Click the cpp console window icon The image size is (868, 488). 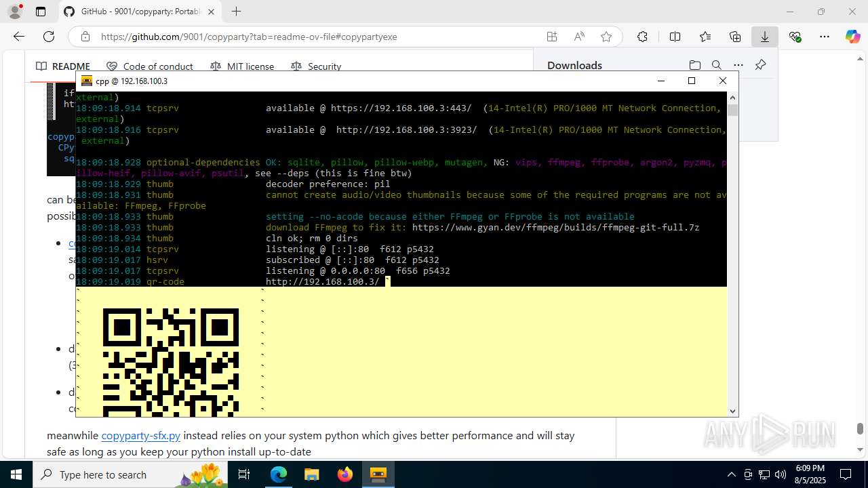pyautogui.click(x=86, y=81)
